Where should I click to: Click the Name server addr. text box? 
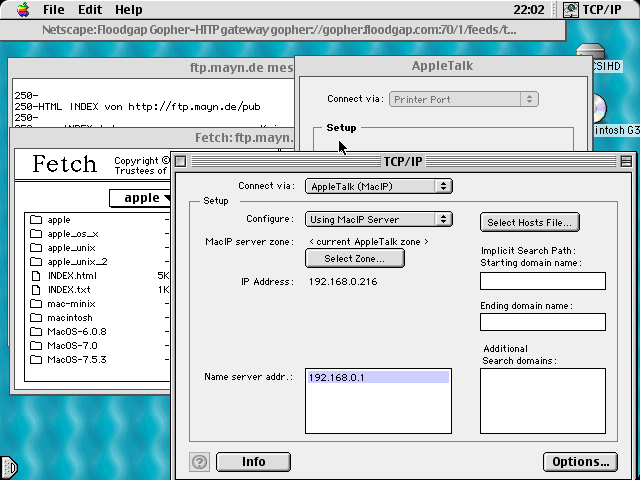click(x=378, y=401)
